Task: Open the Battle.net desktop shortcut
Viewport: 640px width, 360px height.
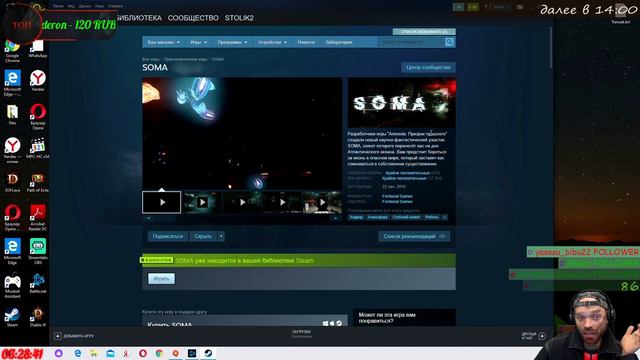Action: (x=38, y=283)
